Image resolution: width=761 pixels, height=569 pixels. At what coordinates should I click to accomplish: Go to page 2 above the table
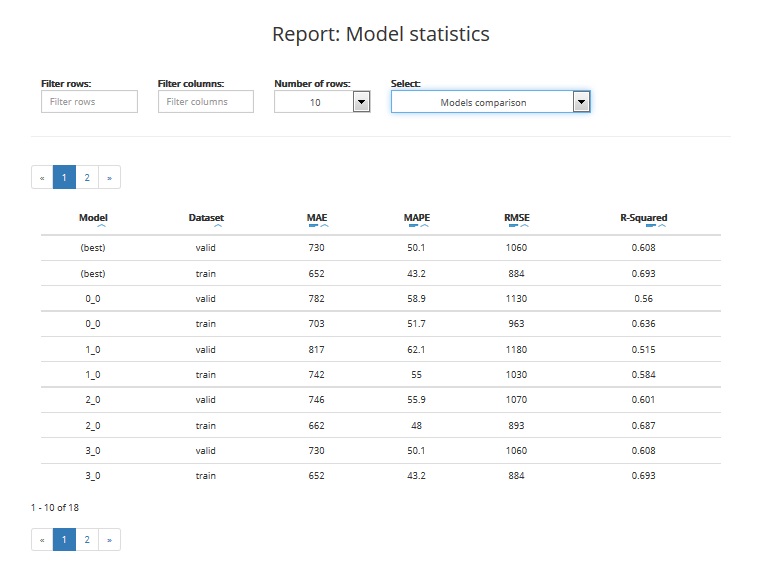(x=87, y=178)
